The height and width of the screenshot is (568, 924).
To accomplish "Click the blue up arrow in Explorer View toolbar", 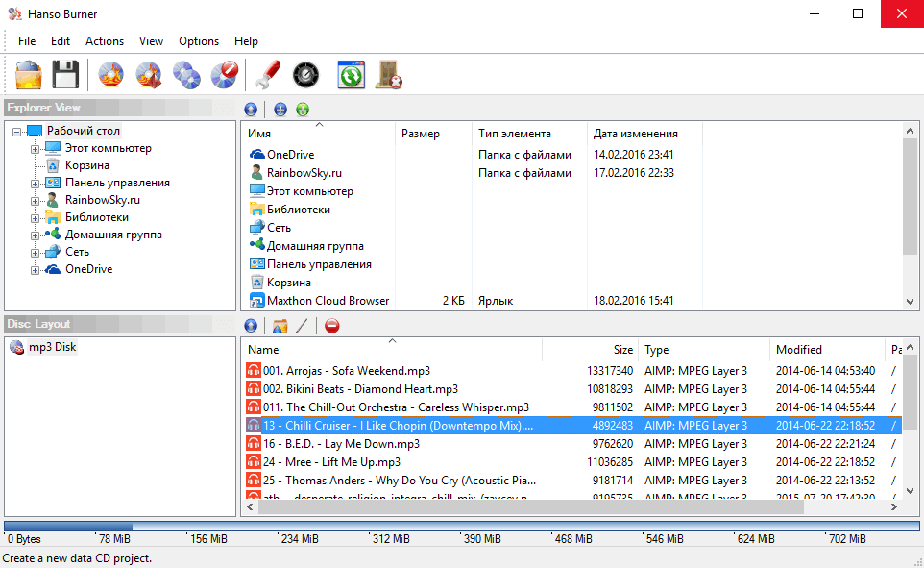I will 251,110.
